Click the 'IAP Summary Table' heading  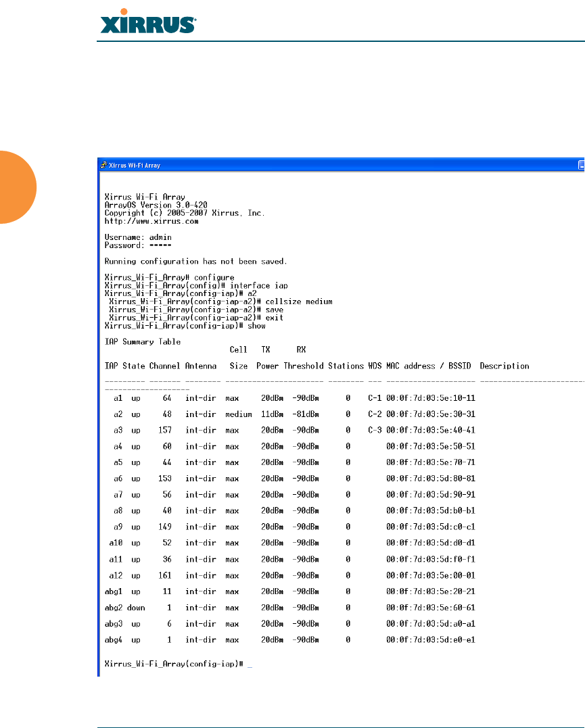point(143,342)
